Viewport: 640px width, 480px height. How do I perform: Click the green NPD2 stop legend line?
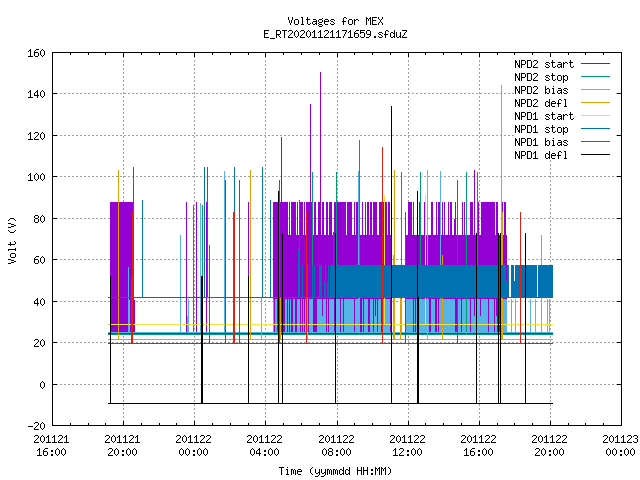tap(595, 77)
